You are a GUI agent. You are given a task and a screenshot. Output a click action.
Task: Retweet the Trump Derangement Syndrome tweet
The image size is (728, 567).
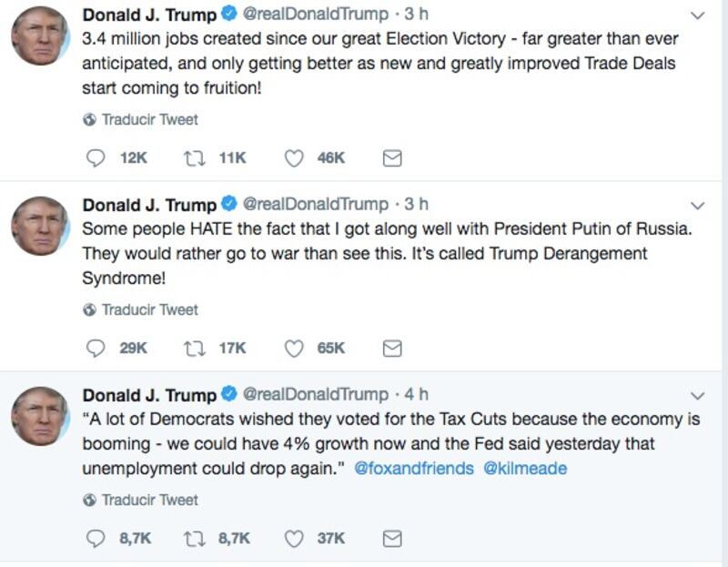click(x=194, y=349)
